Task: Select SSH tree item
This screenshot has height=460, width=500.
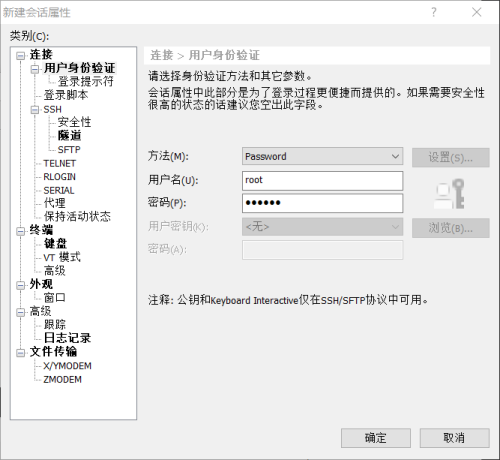Action: click(52, 110)
